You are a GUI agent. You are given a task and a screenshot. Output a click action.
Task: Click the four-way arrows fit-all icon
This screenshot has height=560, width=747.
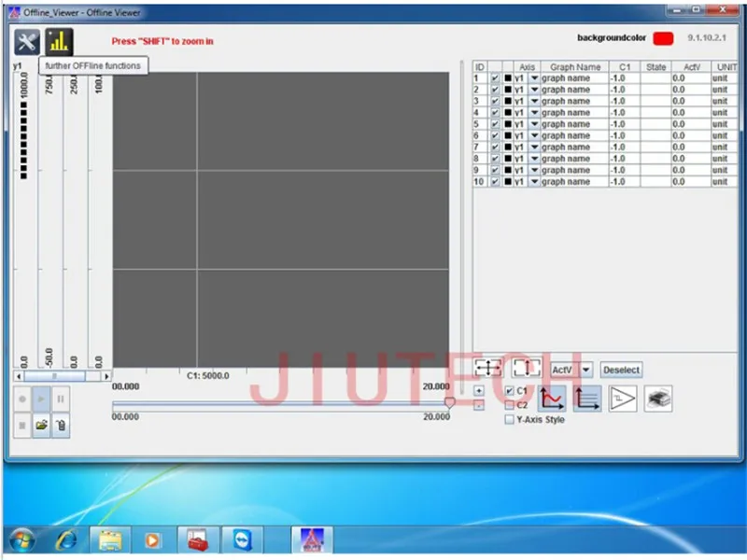click(488, 369)
